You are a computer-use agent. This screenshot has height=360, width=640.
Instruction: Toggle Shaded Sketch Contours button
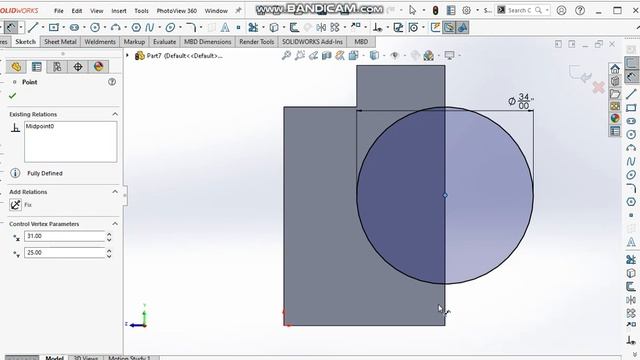pos(462,27)
